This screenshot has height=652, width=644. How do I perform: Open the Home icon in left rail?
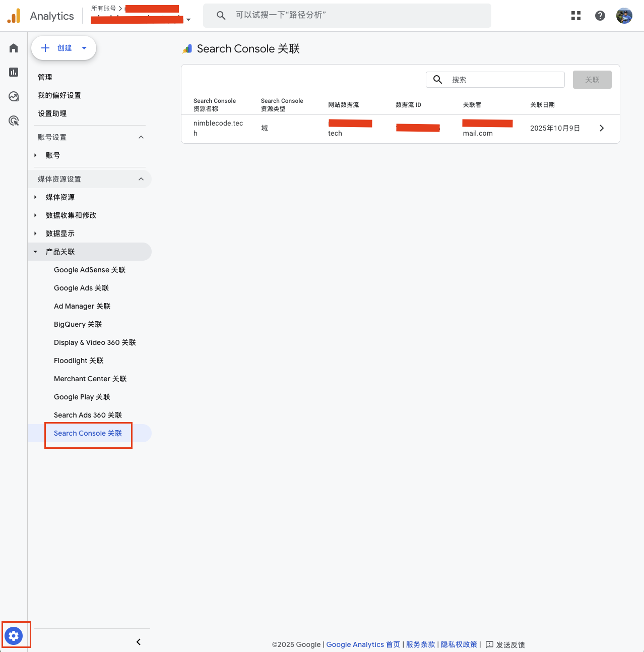(14, 48)
